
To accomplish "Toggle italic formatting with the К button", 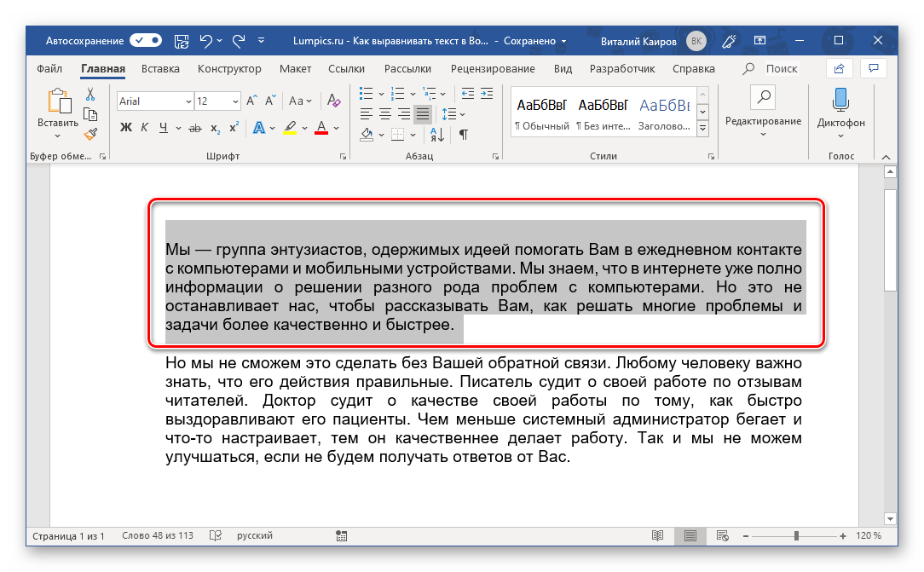I will coord(143,129).
